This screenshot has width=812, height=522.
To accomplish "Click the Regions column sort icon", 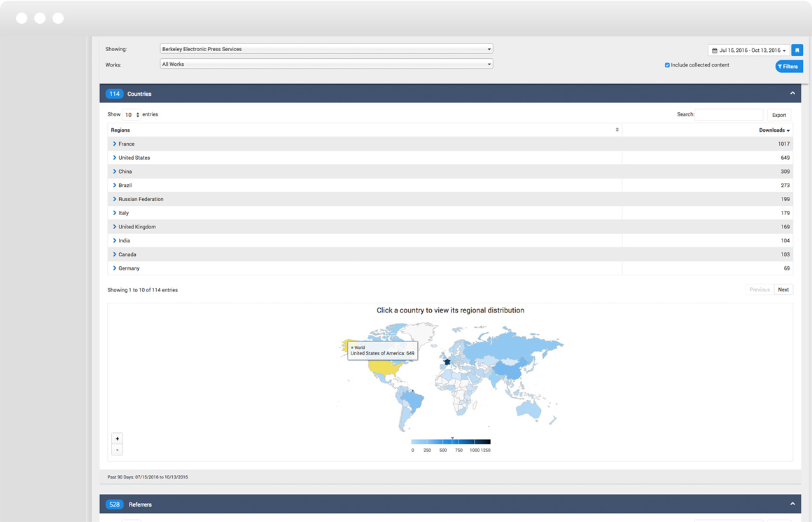I will coord(617,130).
